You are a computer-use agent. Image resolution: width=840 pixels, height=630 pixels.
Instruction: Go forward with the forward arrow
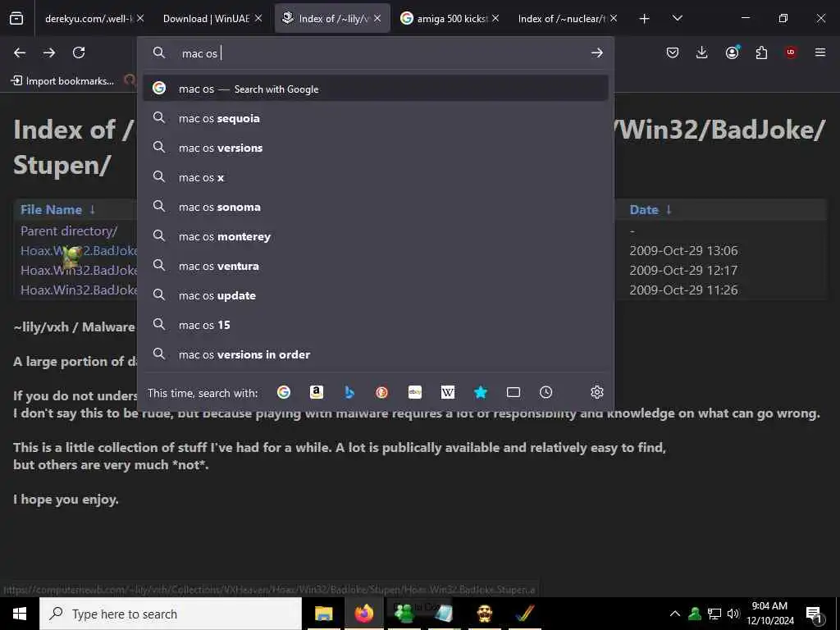point(48,52)
